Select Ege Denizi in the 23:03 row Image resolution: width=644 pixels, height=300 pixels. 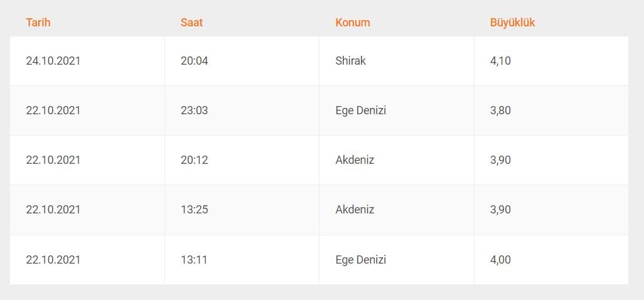pyautogui.click(x=361, y=110)
